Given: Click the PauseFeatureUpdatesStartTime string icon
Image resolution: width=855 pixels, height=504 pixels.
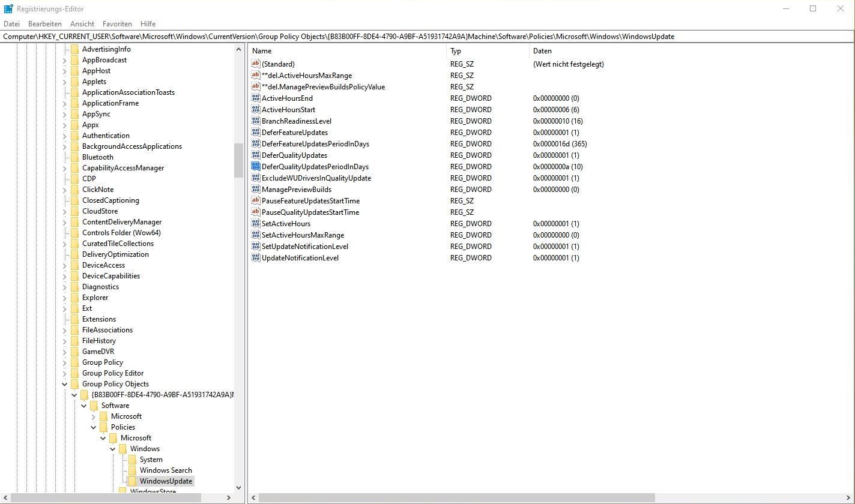Looking at the screenshot, I should tap(256, 200).
